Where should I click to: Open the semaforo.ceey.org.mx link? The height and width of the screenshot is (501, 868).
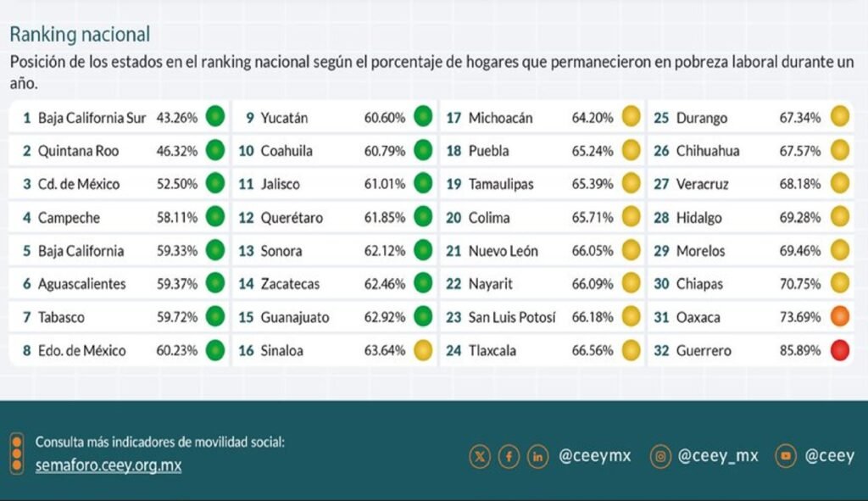pos(108,465)
